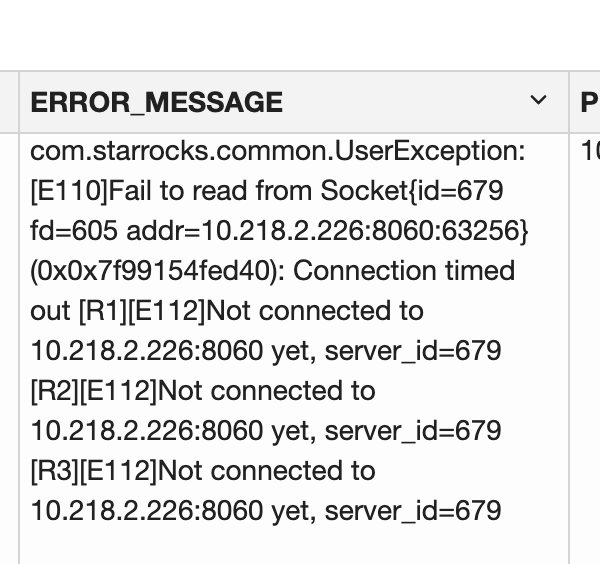Click the blank area above the table header
The image size is (600, 564).
[300, 35]
